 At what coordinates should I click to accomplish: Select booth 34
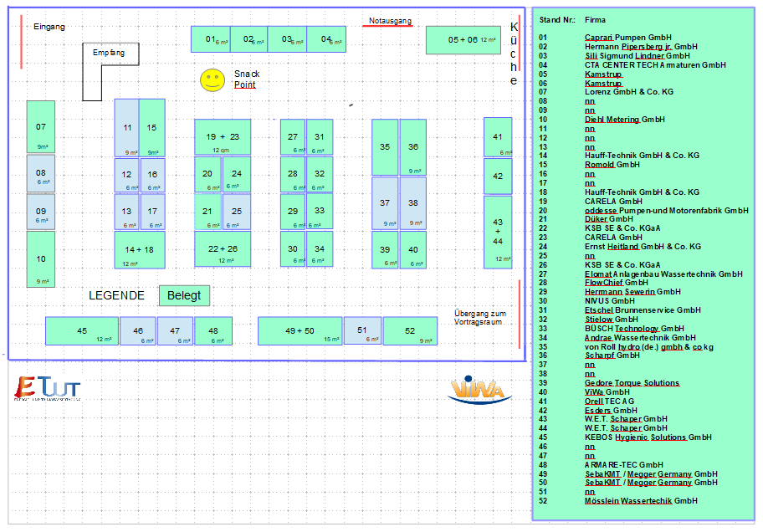[x=320, y=248]
